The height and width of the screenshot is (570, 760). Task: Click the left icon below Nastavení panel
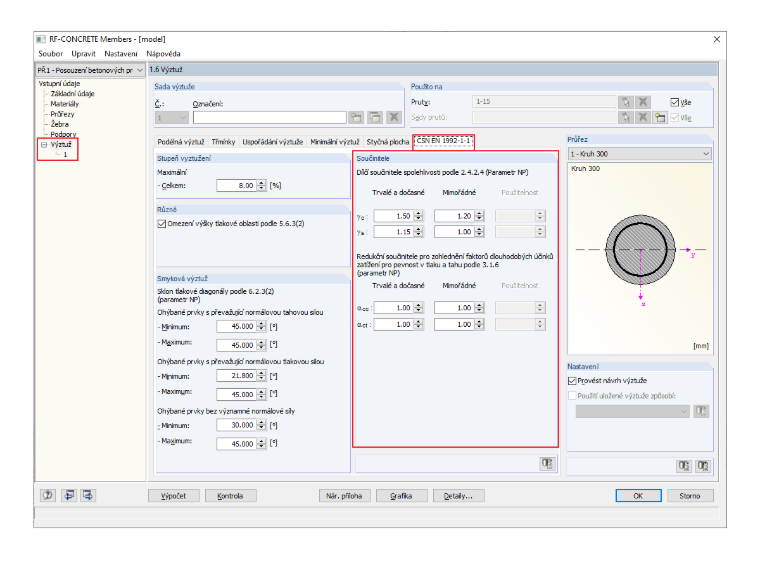(684, 466)
